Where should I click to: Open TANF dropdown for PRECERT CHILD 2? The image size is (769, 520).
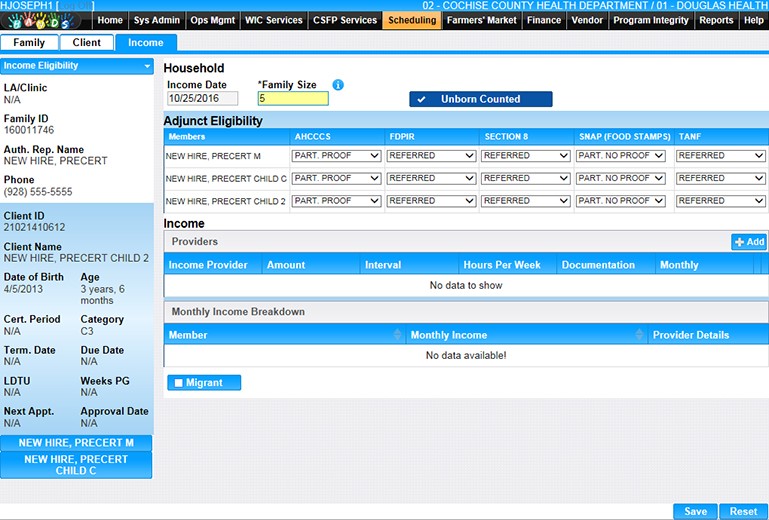720,201
